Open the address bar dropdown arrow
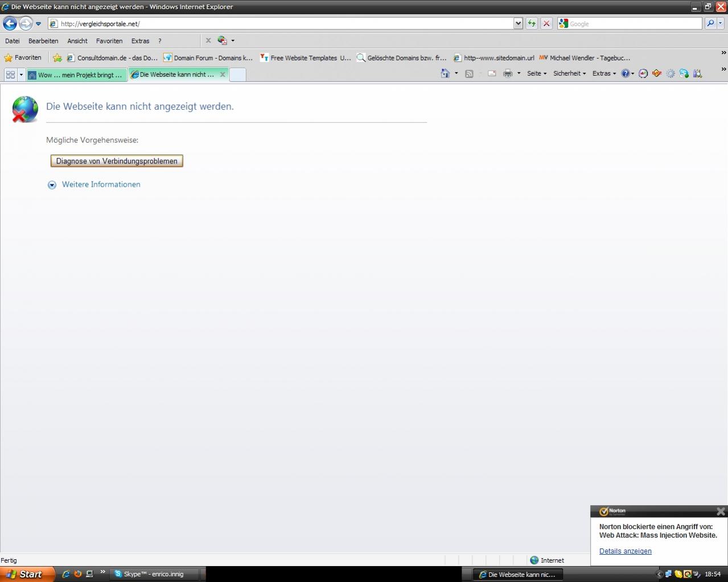728x582 pixels. (518, 23)
